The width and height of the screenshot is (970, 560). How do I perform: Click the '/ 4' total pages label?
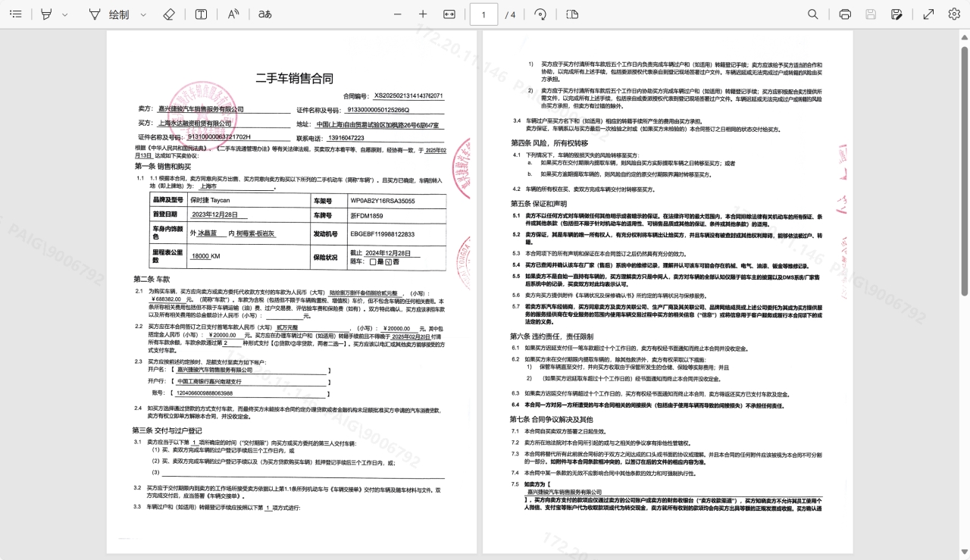click(x=511, y=14)
